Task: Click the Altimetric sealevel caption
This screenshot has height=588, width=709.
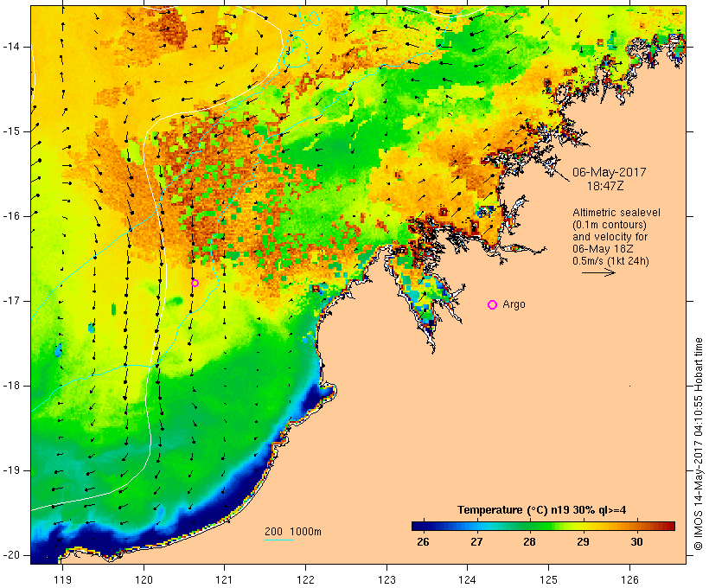Action: pos(616,213)
